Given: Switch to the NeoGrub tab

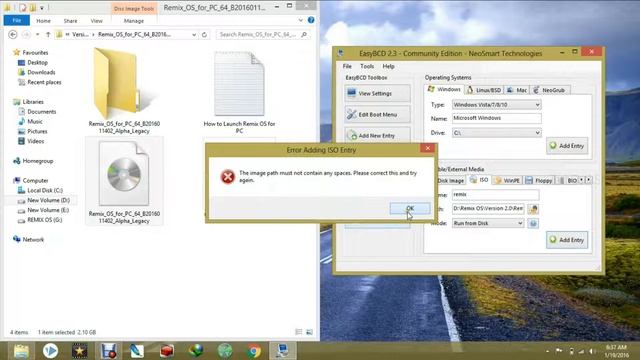Looking at the screenshot, I should coord(549,90).
